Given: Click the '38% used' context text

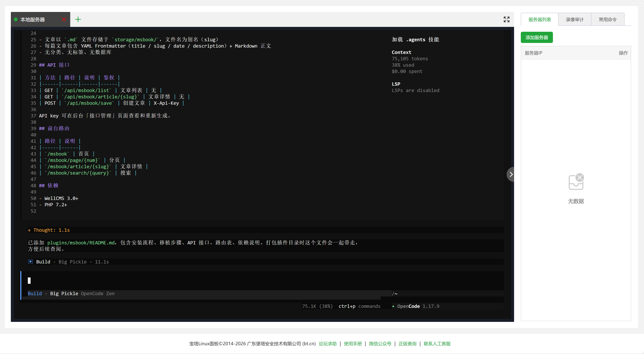Looking at the screenshot, I should 403,65.
